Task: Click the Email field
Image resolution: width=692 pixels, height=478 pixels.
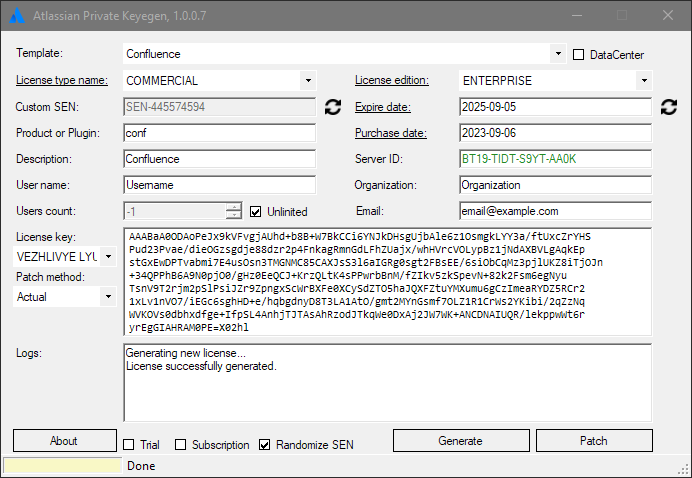Action: pyautogui.click(x=555, y=211)
